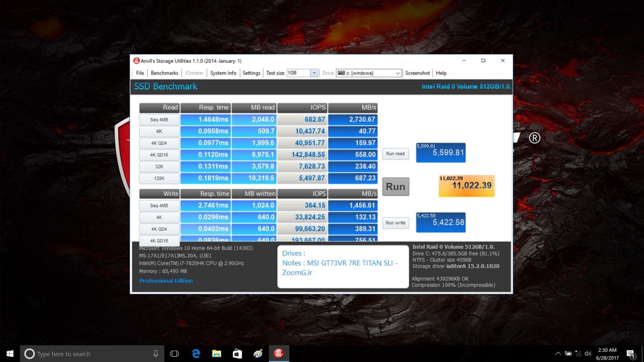This screenshot has height=362, width=644.
Task: Click Anvil's Storage Utilities taskbar icon
Action: pyautogui.click(x=279, y=354)
